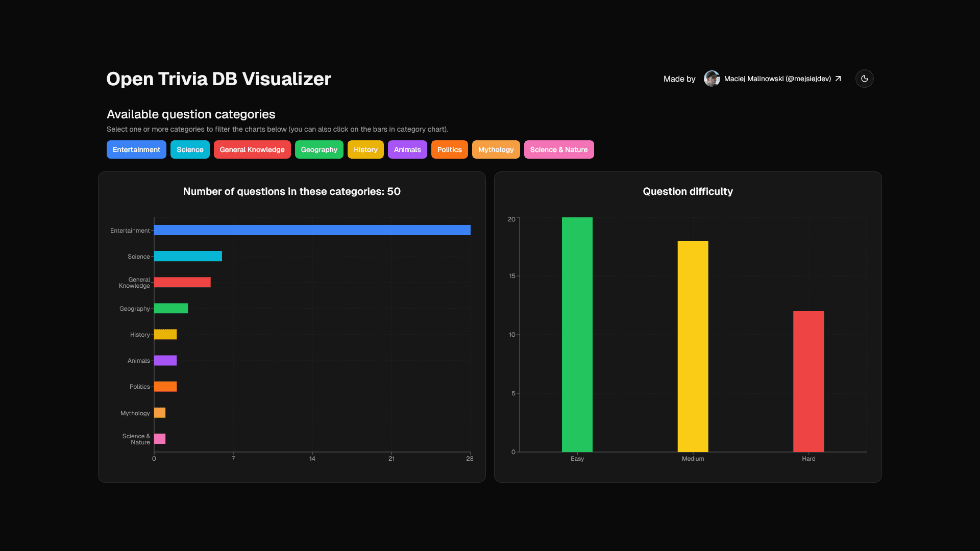Select the Mythology bar in the category chart
Screen dimensions: 980x551
[x=160, y=412]
